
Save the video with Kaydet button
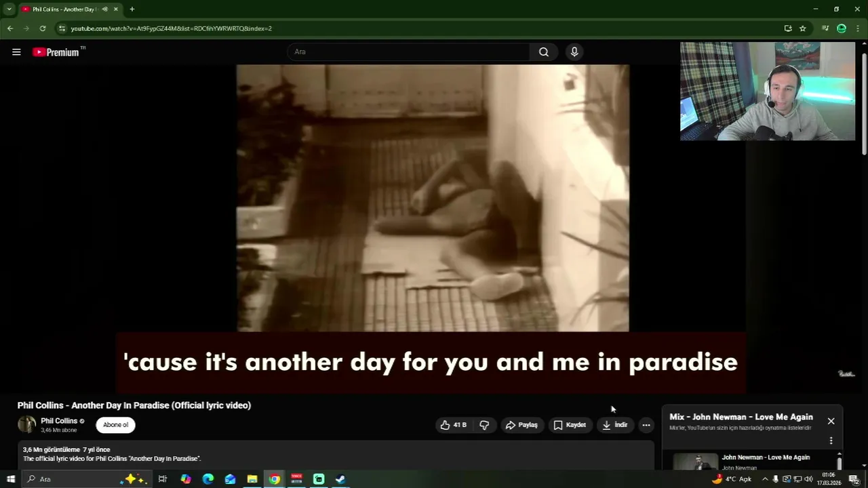tap(570, 425)
